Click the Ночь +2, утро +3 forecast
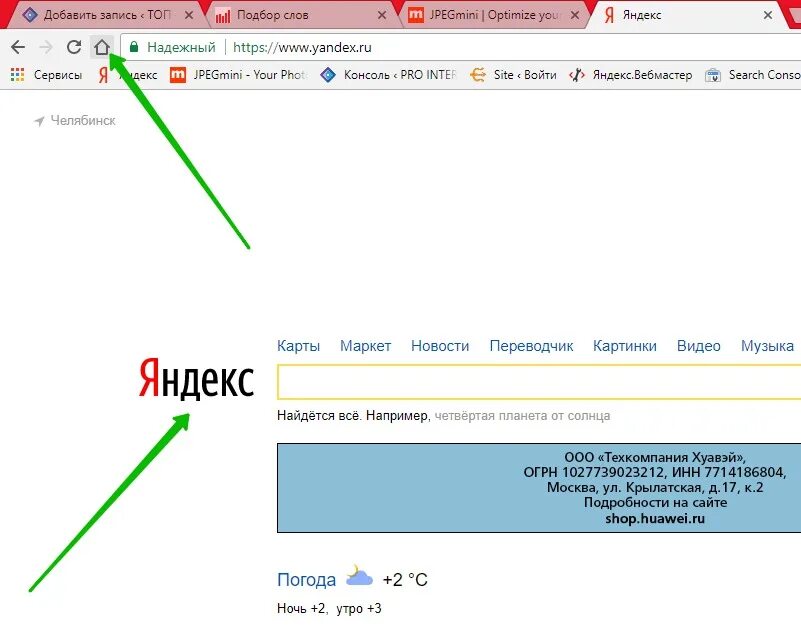Screen dimensions: 801x639 (329, 608)
